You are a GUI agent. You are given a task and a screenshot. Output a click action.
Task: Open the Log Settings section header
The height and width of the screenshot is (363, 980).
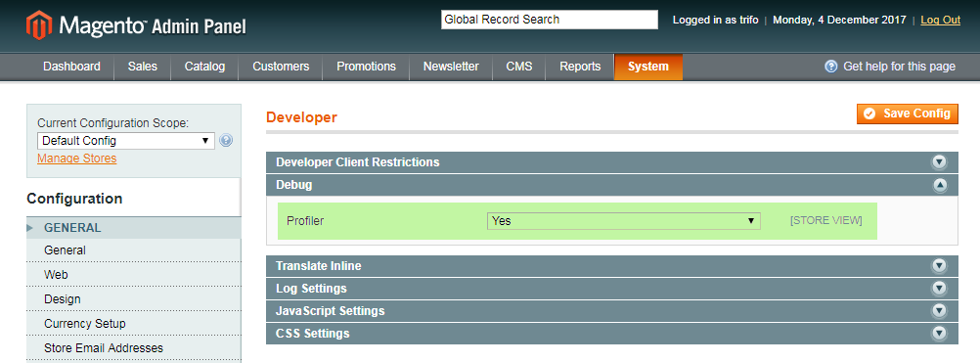[x=612, y=289]
